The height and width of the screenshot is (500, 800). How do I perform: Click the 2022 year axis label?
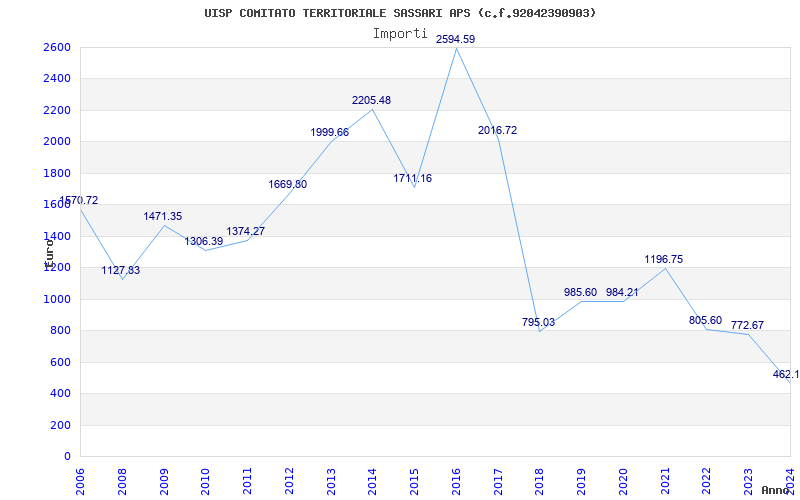(707, 481)
